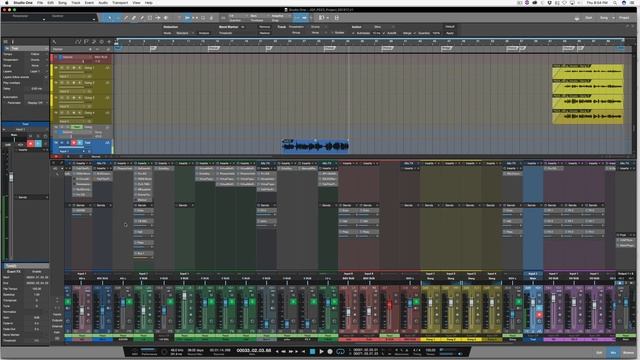The image size is (640, 360).
Task: Select the Bend tool in toolbar
Action: (x=158, y=18)
